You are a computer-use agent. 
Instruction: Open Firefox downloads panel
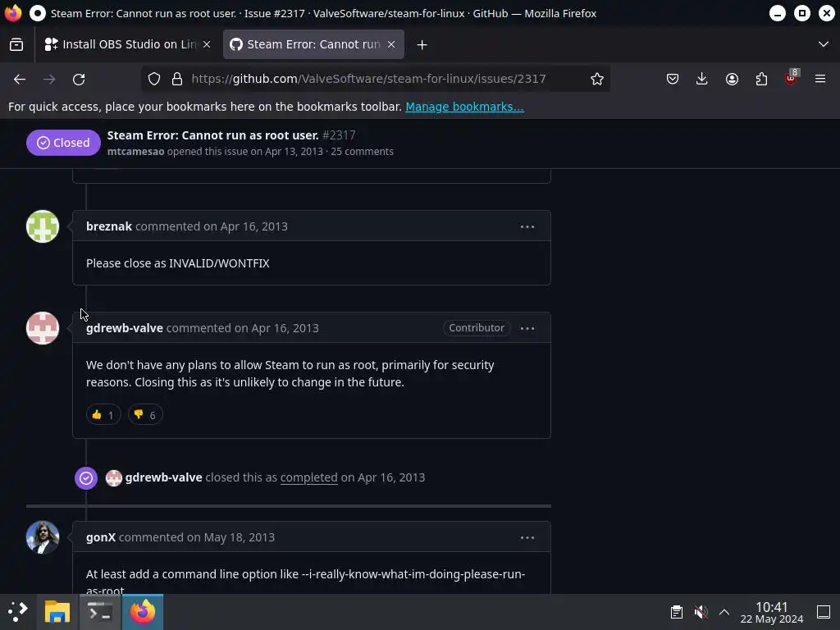(702, 80)
